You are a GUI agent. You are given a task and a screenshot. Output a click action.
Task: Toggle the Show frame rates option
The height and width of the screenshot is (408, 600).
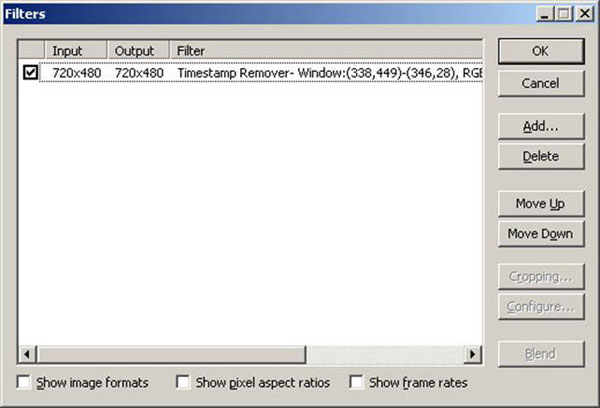(356, 383)
